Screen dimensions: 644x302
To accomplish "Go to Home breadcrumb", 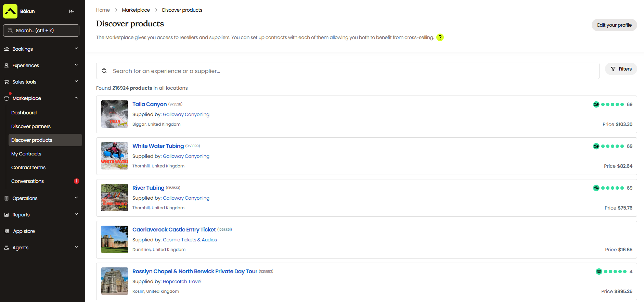I will tap(103, 10).
